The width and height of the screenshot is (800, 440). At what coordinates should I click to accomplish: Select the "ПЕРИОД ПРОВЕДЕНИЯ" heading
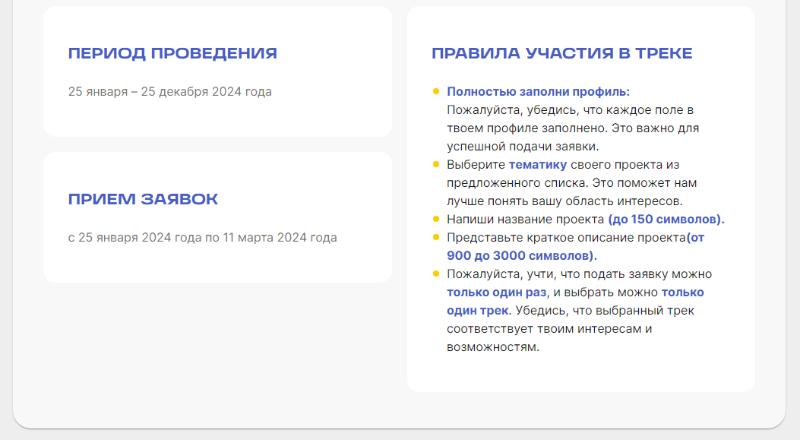[172, 54]
